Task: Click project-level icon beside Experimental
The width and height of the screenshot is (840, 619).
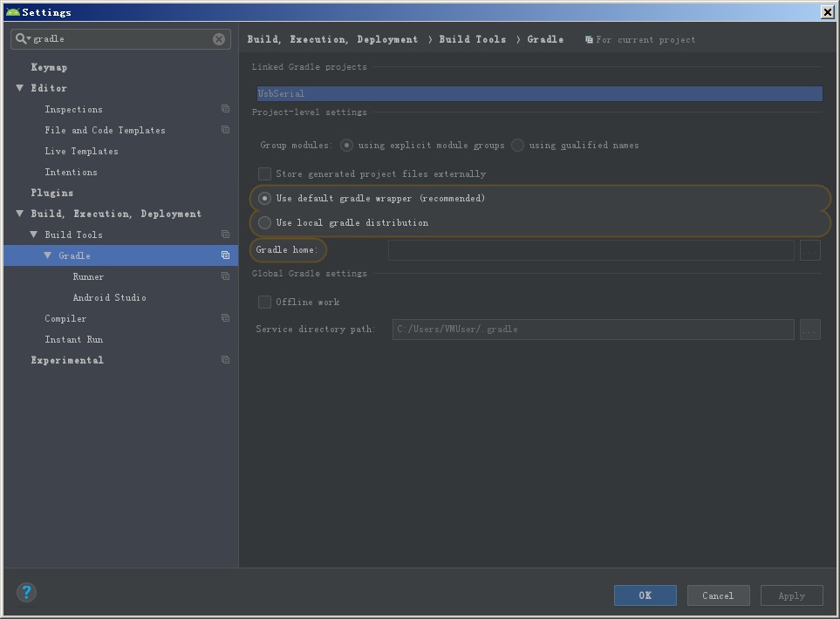Action: tap(225, 360)
